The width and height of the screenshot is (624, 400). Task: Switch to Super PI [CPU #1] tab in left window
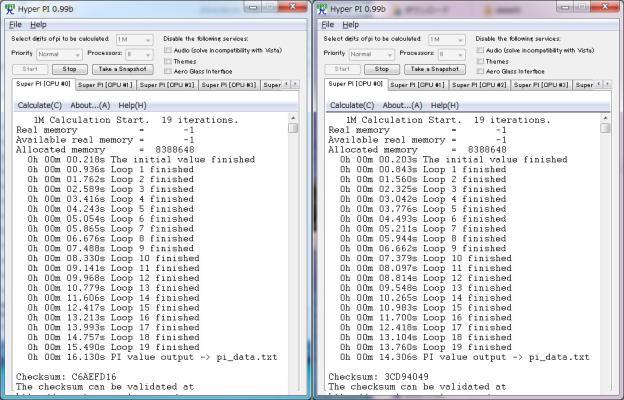(x=105, y=85)
